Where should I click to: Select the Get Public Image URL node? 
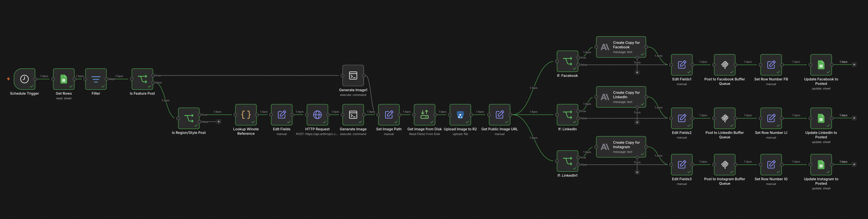(x=500, y=115)
